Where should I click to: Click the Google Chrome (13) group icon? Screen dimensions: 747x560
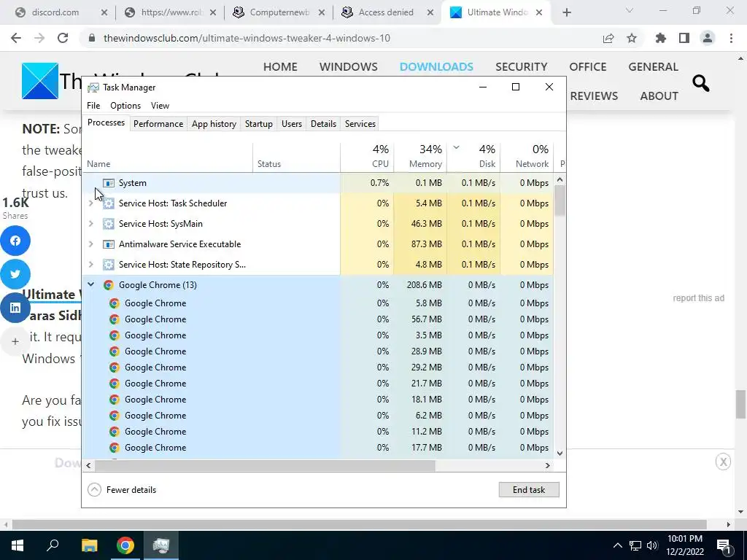coord(109,285)
